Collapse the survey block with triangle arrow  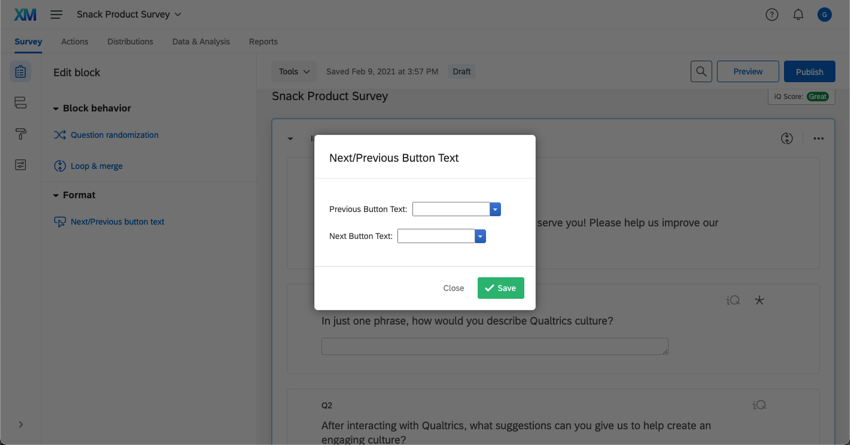click(x=291, y=139)
